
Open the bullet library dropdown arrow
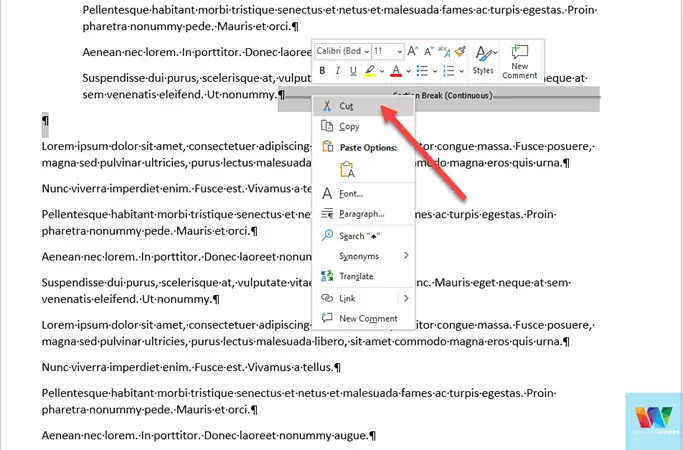point(435,71)
